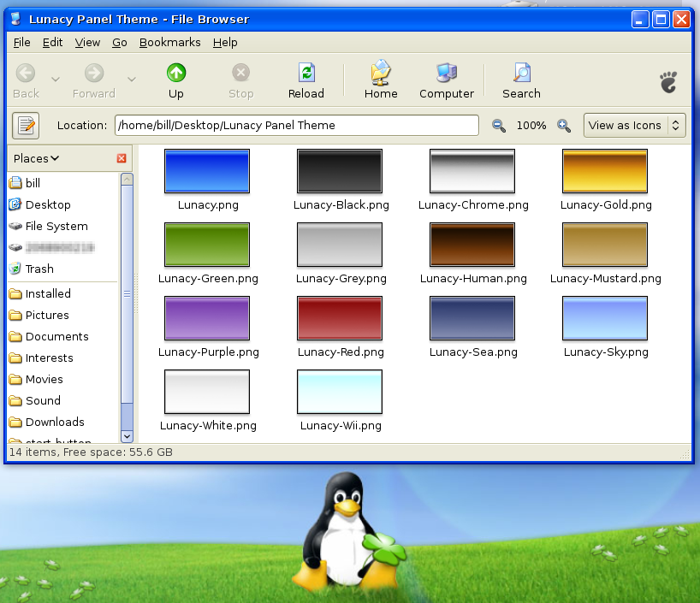
Task: Click the Forward navigation arrow icon
Action: point(94,73)
